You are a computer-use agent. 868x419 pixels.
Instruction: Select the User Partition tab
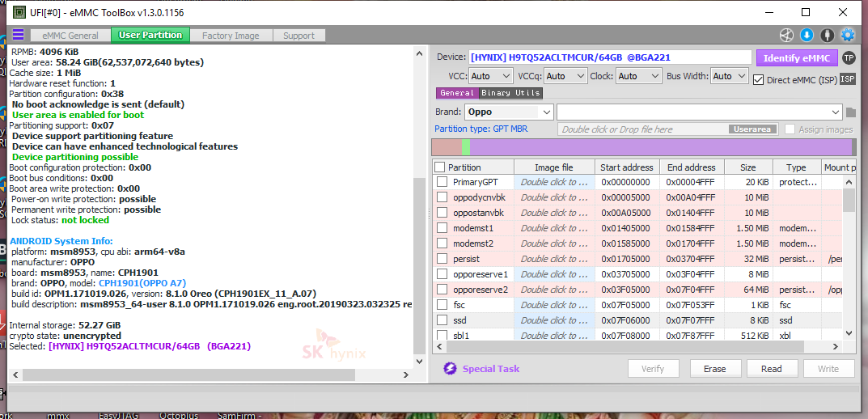(x=150, y=35)
